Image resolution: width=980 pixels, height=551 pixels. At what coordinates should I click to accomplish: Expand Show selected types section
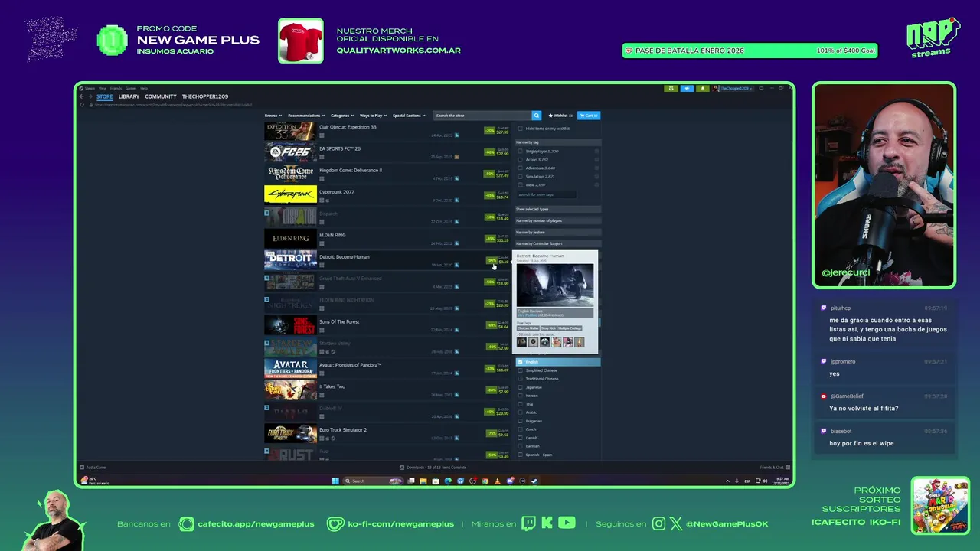point(557,209)
